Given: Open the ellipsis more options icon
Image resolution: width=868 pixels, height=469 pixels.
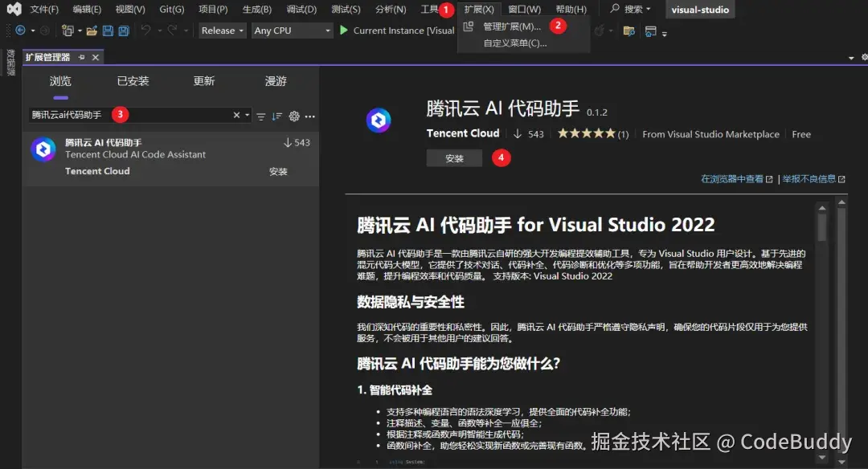Looking at the screenshot, I should pyautogui.click(x=309, y=117).
